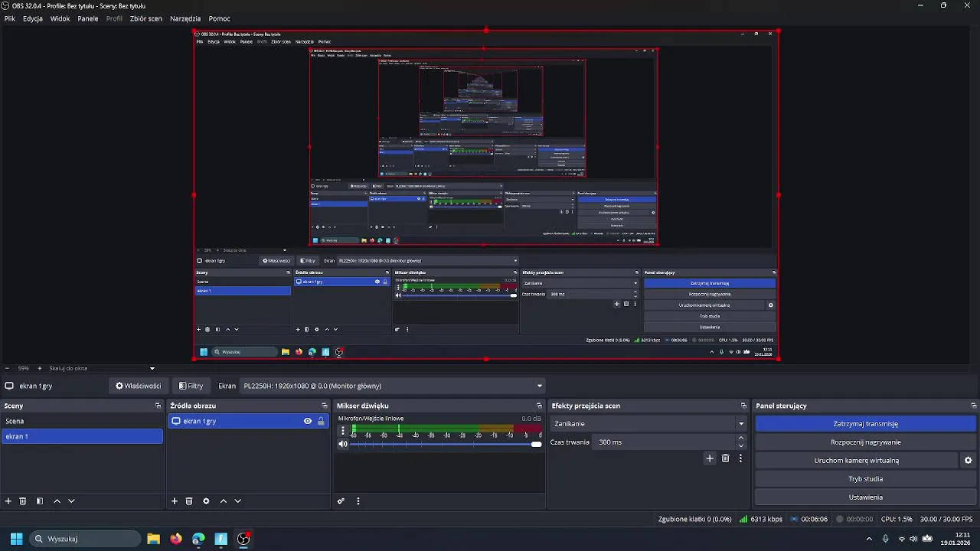Click the microphone volume level meter
Viewport: 980px width, 551px height.
click(x=446, y=429)
